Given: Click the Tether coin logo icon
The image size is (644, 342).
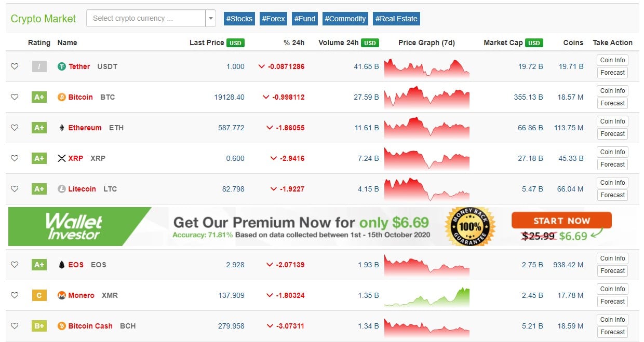Looking at the screenshot, I should [x=62, y=66].
